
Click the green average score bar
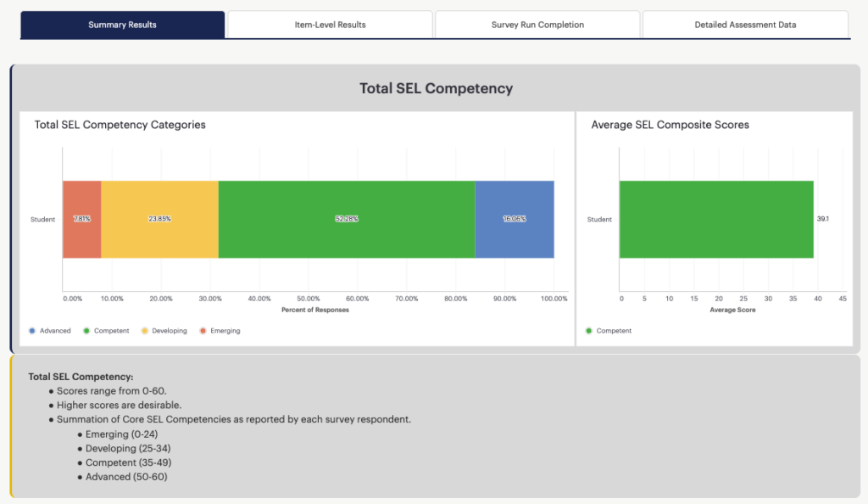pos(716,219)
